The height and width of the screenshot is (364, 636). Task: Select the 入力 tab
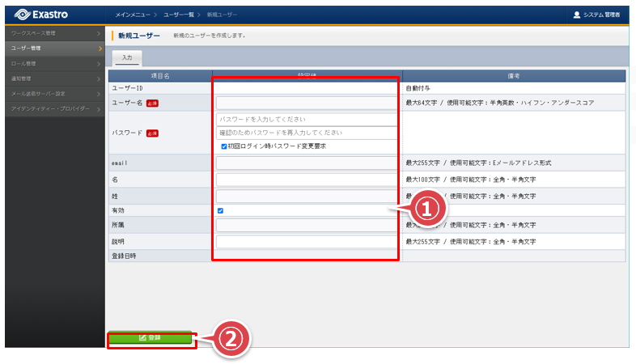point(126,57)
